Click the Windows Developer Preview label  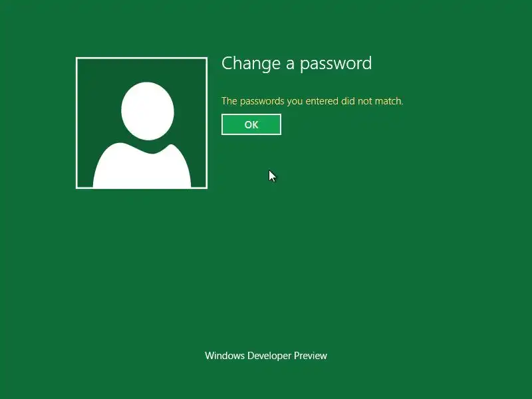(266, 356)
